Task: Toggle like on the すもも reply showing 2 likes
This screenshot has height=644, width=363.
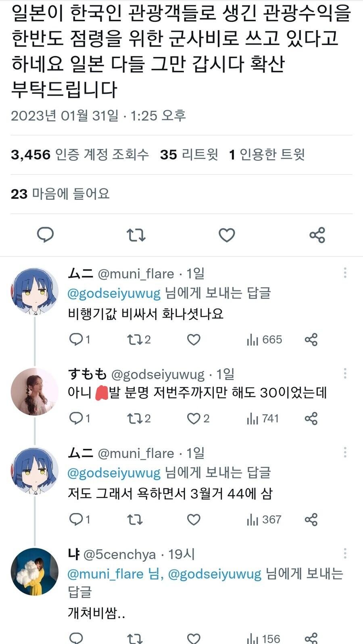Action: (x=194, y=419)
